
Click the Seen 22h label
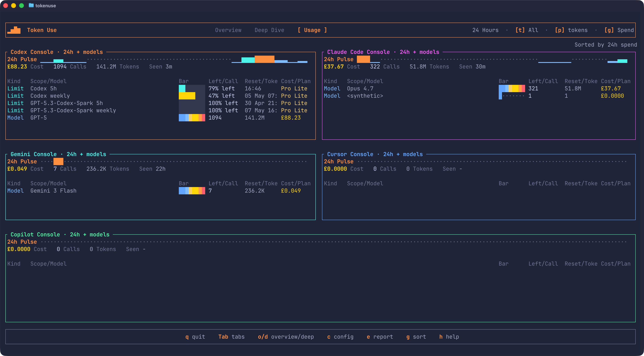pyautogui.click(x=152, y=168)
